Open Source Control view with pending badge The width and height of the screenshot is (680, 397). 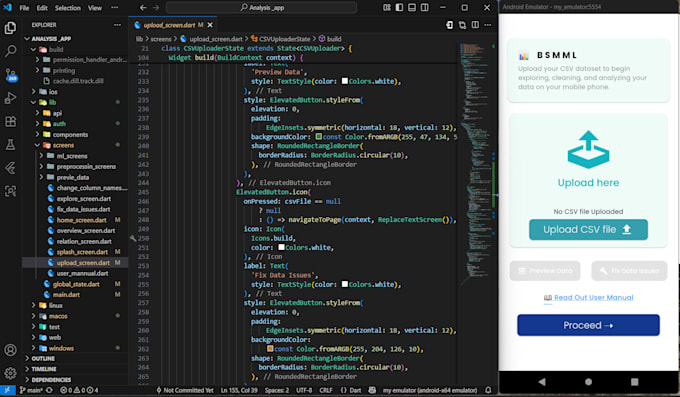point(10,75)
